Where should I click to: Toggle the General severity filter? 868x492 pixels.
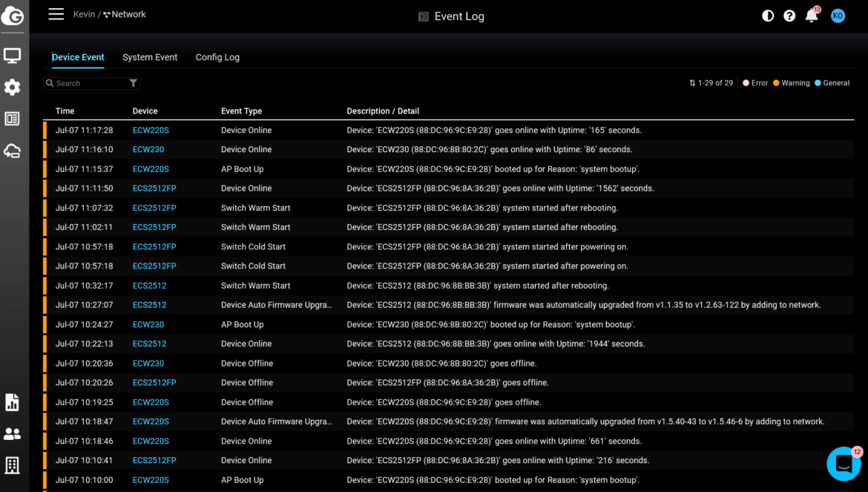832,83
